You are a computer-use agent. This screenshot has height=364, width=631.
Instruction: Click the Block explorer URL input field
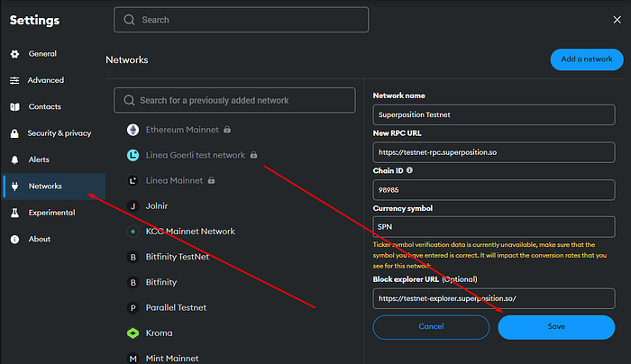coord(494,298)
